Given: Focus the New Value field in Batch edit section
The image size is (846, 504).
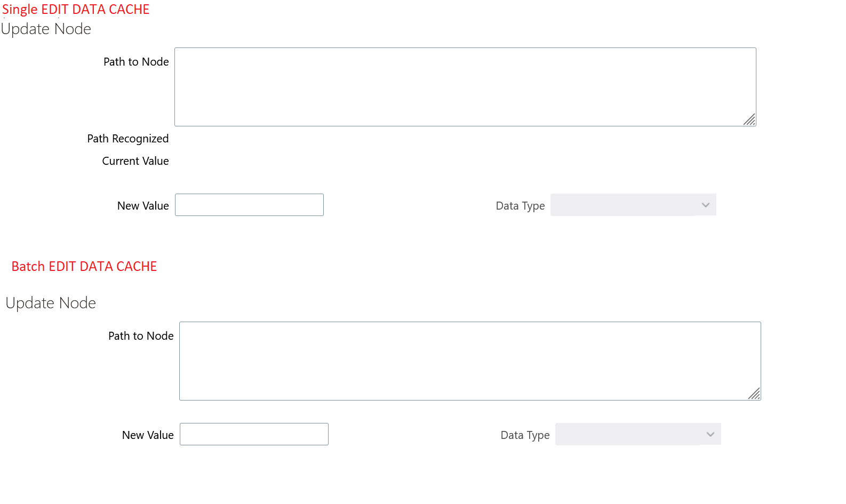Looking at the screenshot, I should [254, 434].
